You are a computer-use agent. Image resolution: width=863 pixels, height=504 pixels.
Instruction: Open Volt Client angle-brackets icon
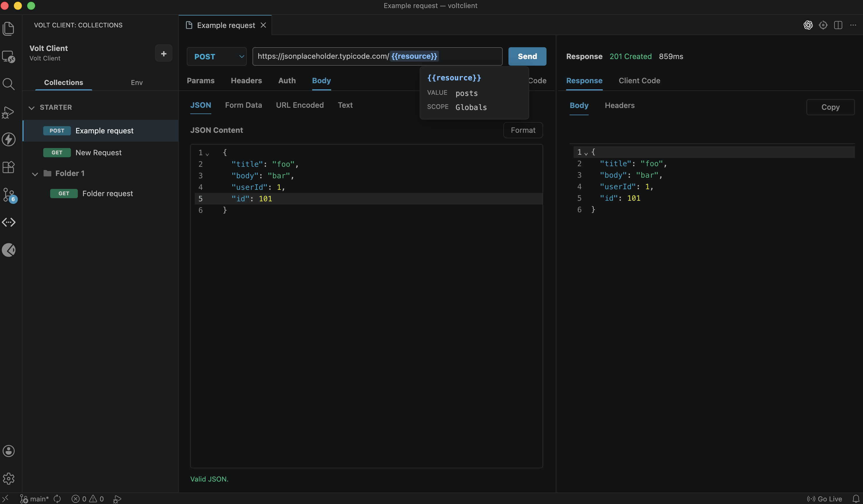9,222
